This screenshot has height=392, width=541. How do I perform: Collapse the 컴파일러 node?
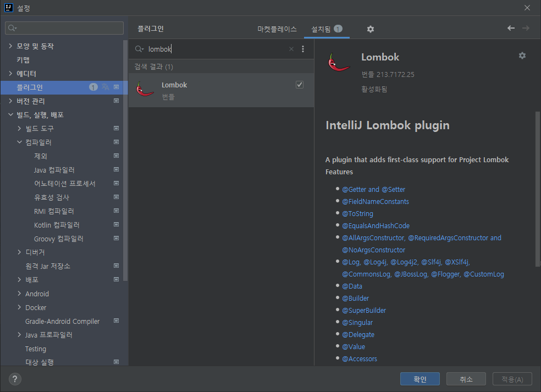[x=19, y=142]
